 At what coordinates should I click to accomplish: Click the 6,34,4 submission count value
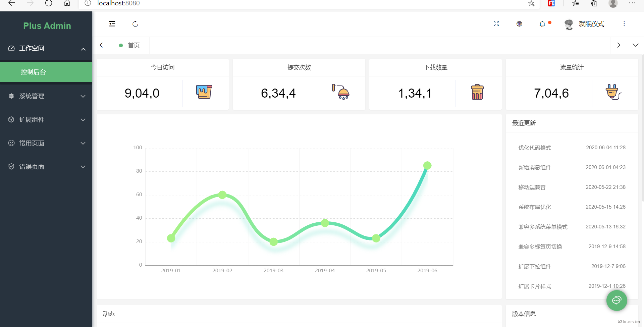[x=278, y=93]
